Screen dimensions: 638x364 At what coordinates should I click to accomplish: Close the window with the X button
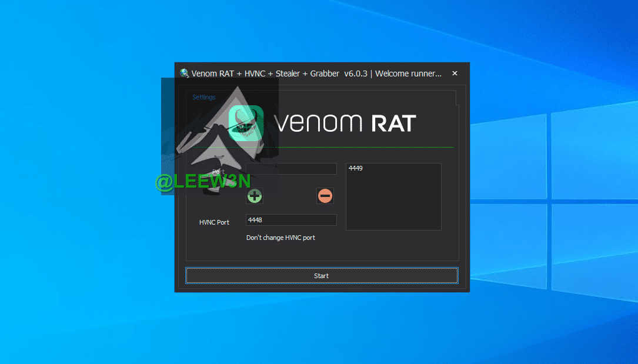pyautogui.click(x=455, y=74)
